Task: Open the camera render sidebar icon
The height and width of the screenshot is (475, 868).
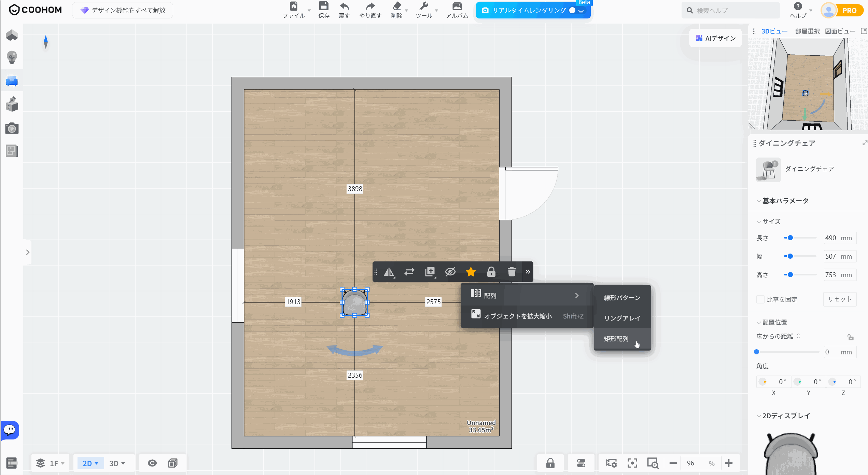Action: 12,128
